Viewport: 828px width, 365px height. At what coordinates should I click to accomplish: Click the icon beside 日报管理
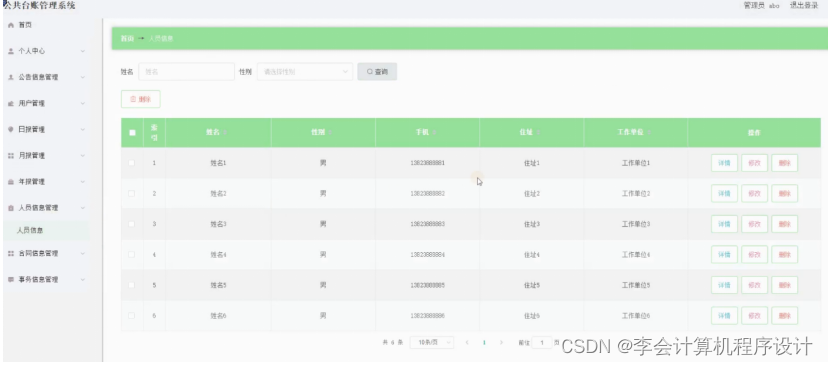coord(11,129)
